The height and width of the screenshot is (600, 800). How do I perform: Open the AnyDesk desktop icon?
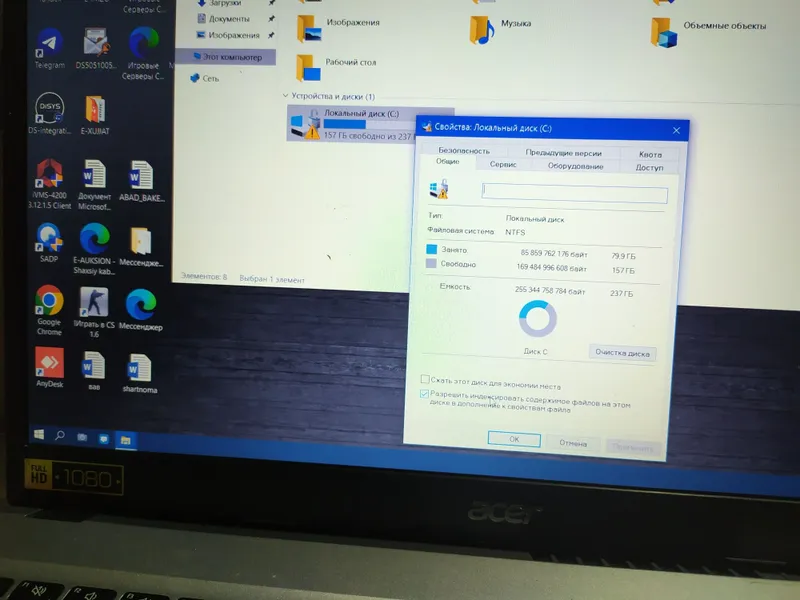[x=49, y=367]
